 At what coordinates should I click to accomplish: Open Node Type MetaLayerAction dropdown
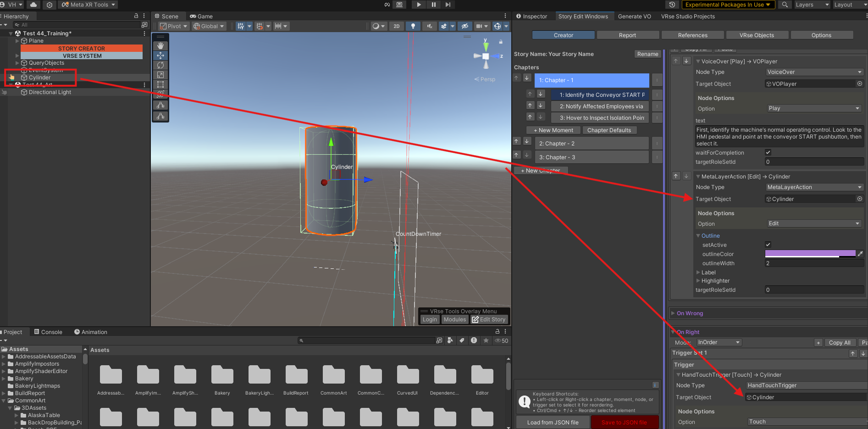pos(814,187)
